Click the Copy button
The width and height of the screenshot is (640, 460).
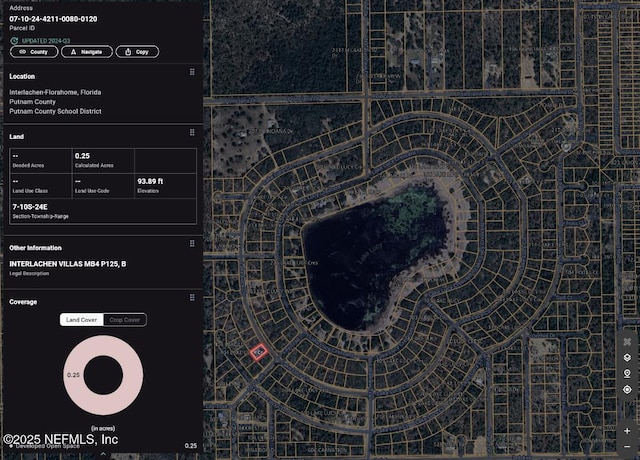137,52
